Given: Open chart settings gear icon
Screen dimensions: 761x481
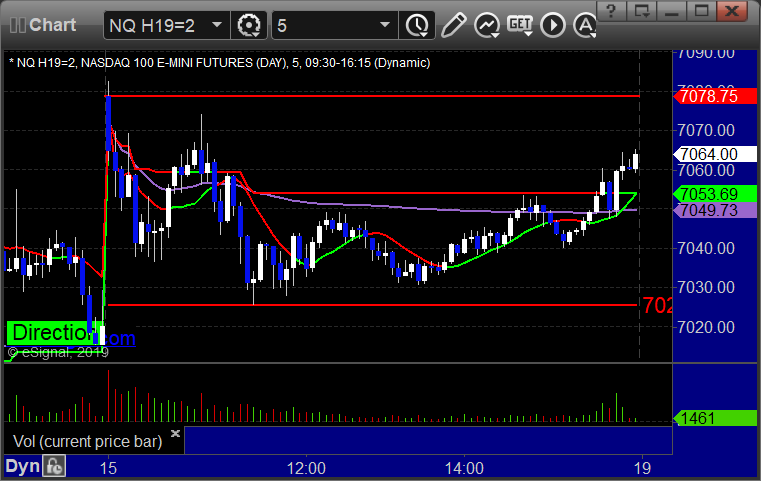Looking at the screenshot, I should 249,25.
